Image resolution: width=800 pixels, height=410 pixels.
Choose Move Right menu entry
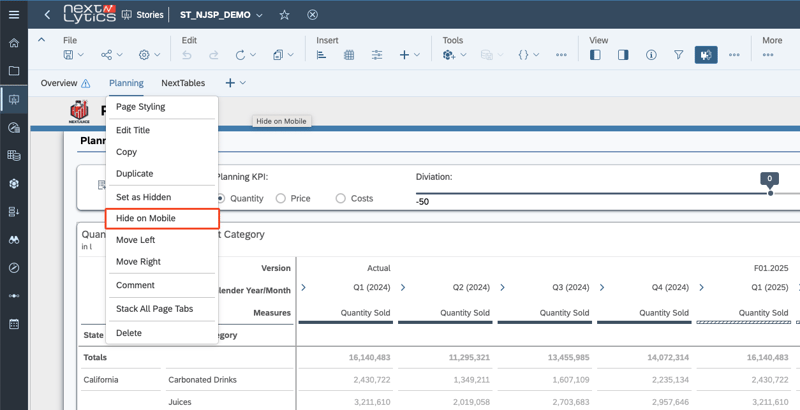(x=162, y=262)
